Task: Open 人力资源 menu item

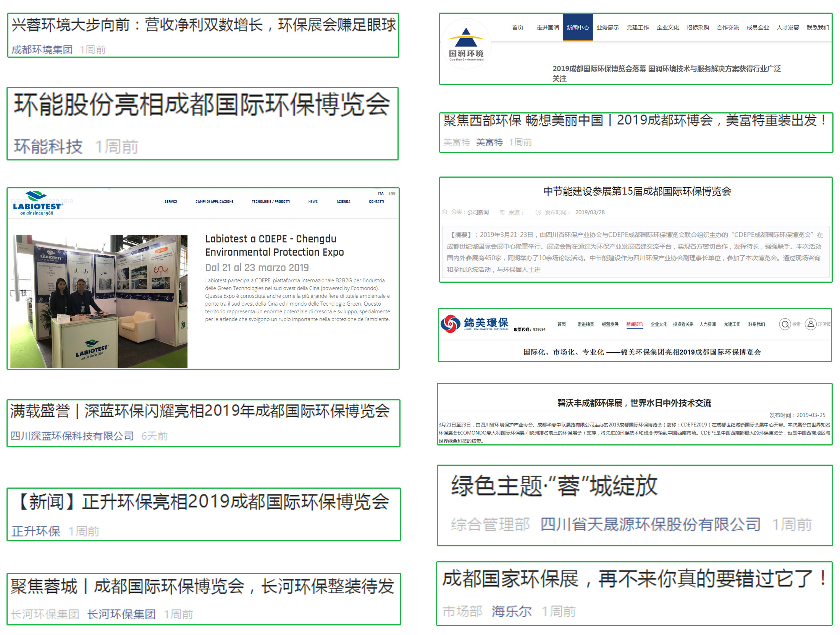Action: (708, 324)
